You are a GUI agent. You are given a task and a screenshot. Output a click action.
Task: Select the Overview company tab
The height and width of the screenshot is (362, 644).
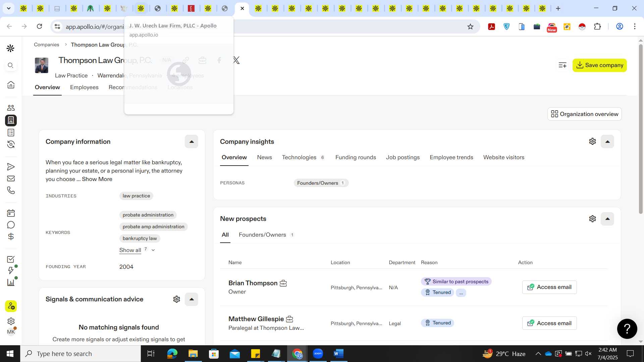point(47,87)
